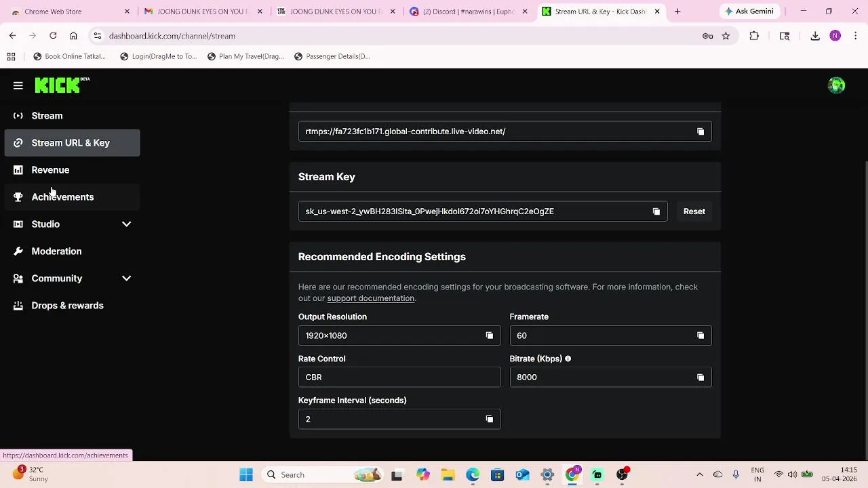Open Achievements in the sidebar
The height and width of the screenshot is (488, 868).
point(72,197)
